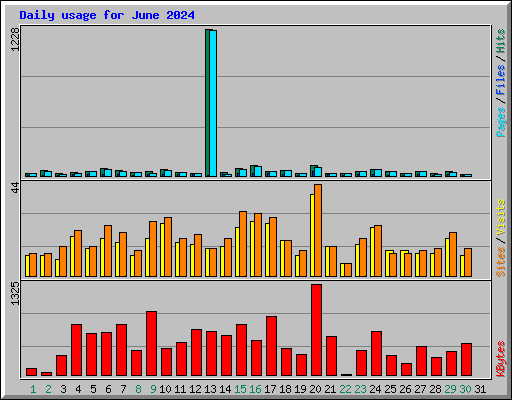
Task: Select day label 11 on the x-axis
Action: click(x=180, y=389)
